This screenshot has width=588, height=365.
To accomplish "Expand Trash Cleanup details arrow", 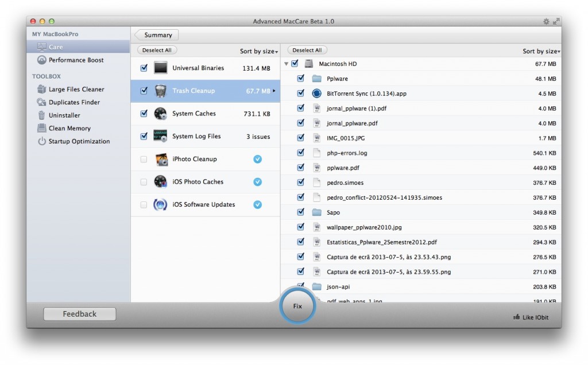I will (274, 91).
